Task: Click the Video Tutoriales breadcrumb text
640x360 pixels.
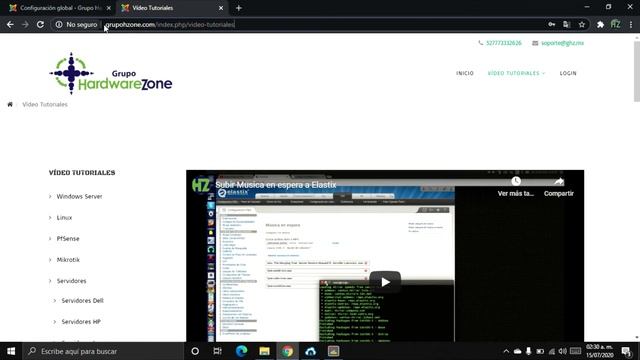Action: 45,104
